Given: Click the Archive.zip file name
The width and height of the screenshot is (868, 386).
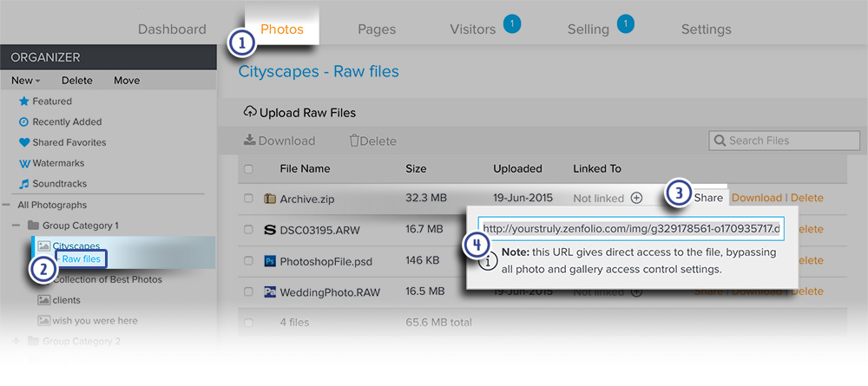Looking at the screenshot, I should coord(308,199).
